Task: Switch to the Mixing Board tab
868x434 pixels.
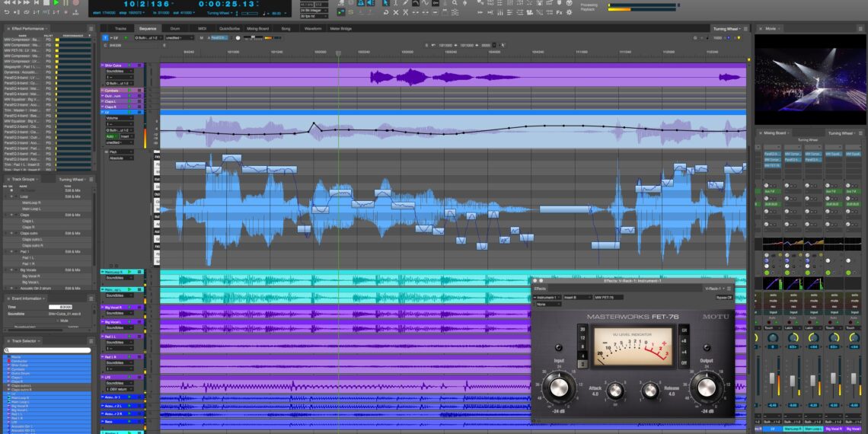Action: (x=257, y=29)
